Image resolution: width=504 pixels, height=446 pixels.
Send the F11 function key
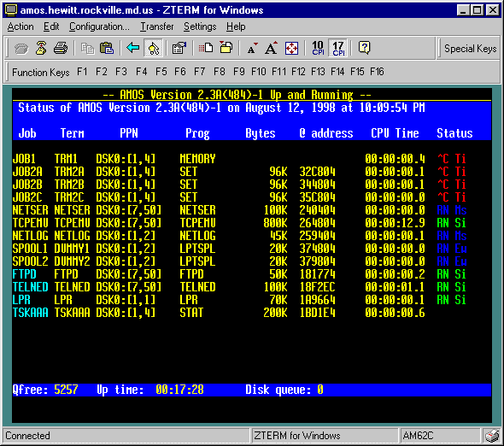click(278, 72)
